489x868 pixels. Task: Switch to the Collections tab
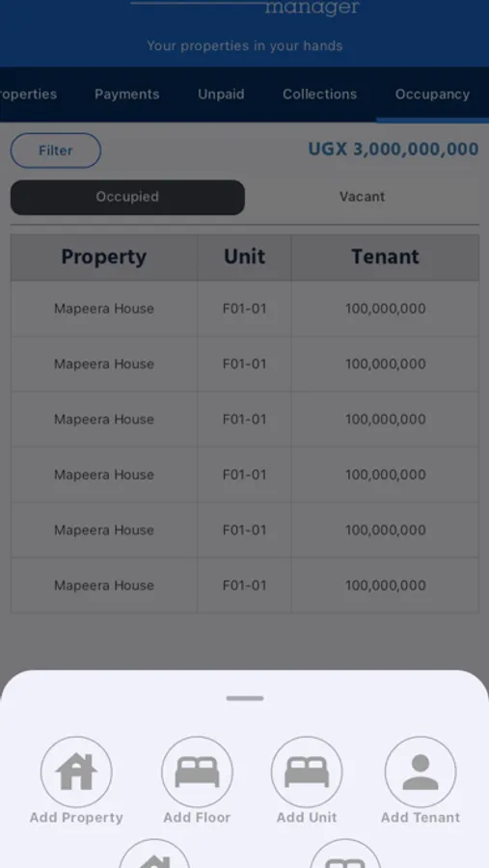point(319,95)
